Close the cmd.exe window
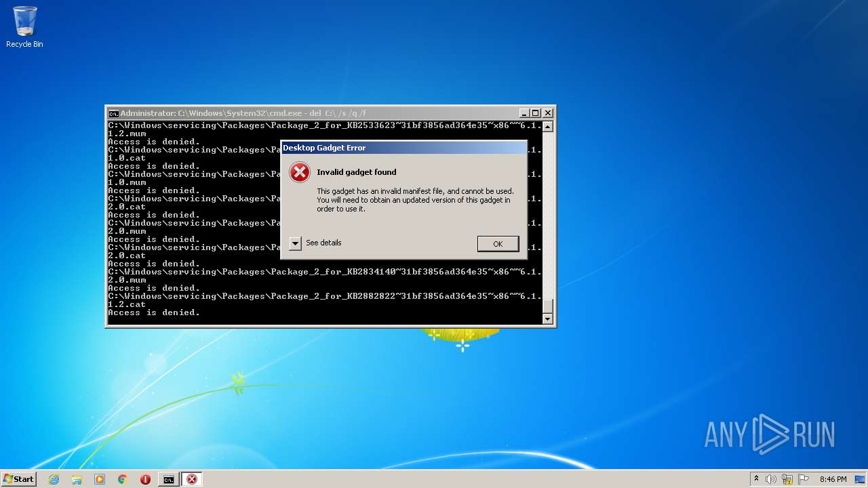The width and height of the screenshot is (868, 488). point(548,113)
